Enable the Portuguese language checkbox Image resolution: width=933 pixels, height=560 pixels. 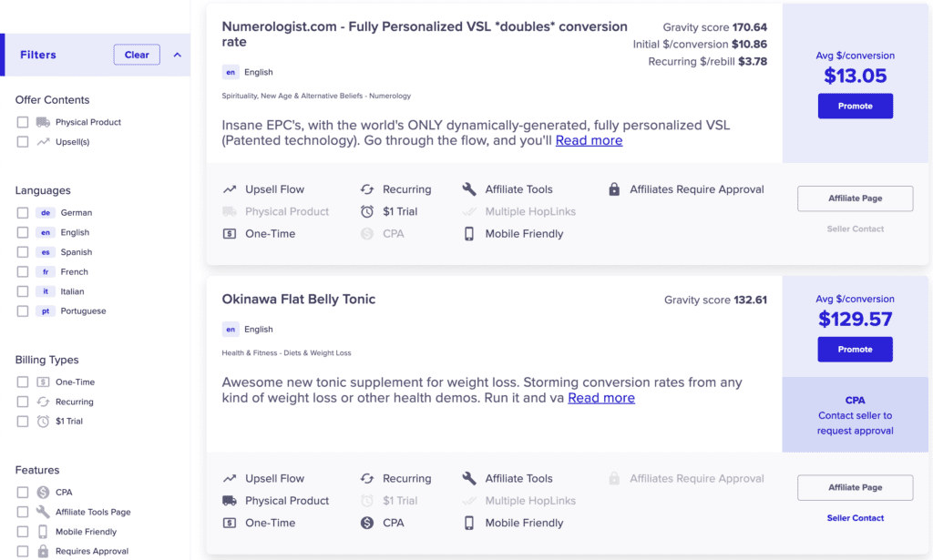[x=23, y=311]
